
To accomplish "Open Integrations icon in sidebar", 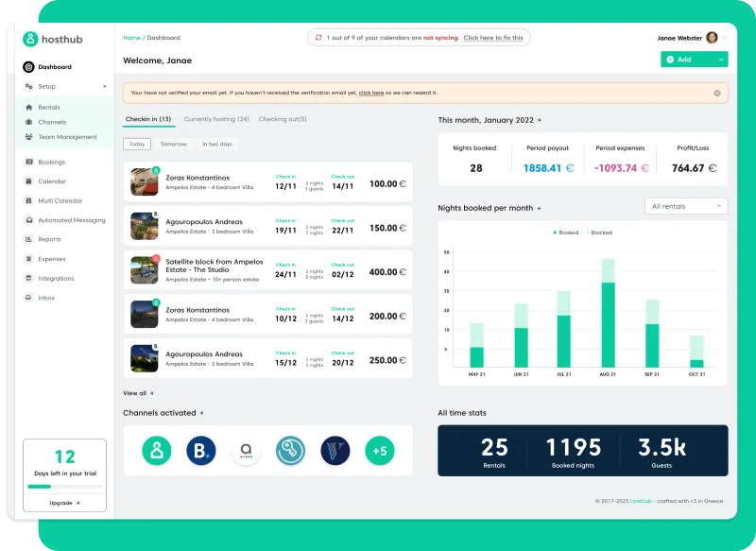I will click(29, 278).
